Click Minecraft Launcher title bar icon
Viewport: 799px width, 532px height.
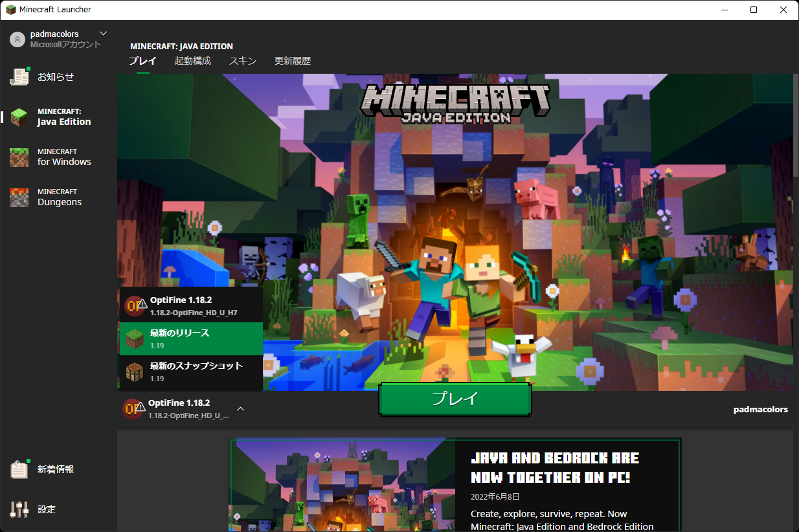10,10
